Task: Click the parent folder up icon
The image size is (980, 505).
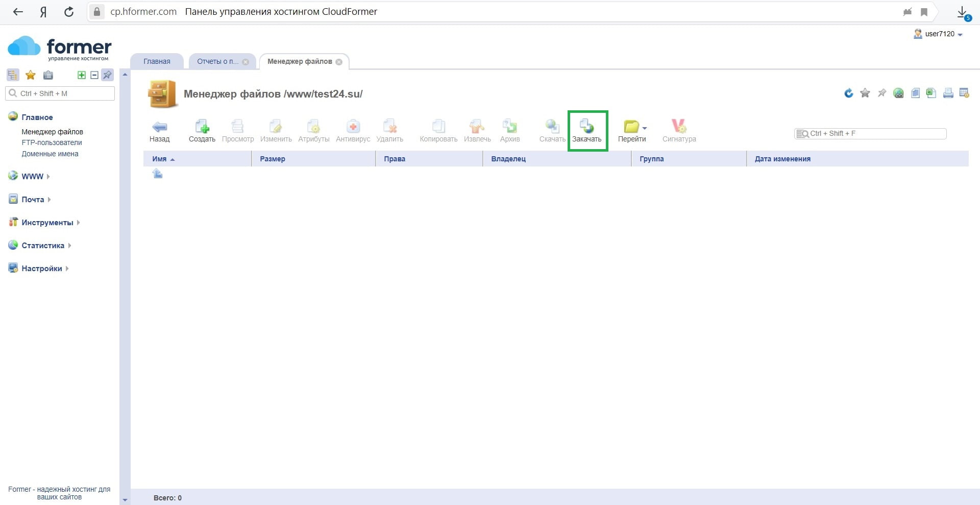Action: (x=157, y=174)
